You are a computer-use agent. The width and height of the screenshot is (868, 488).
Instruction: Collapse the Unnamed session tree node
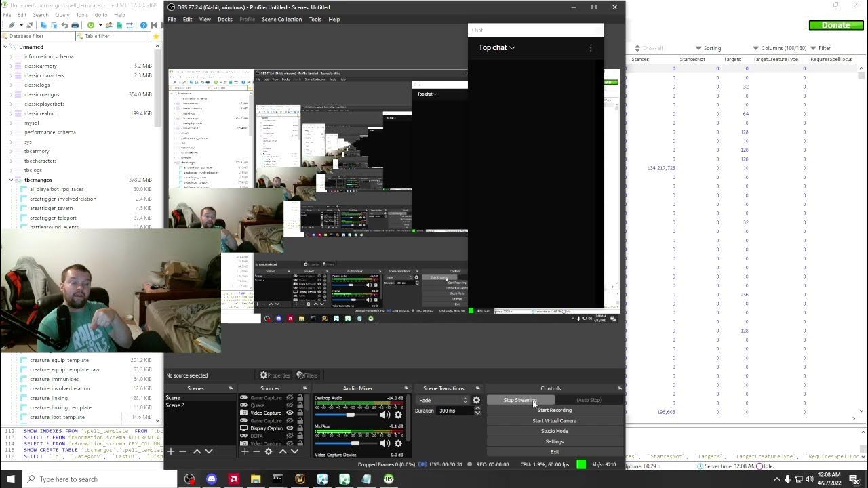(x=5, y=47)
